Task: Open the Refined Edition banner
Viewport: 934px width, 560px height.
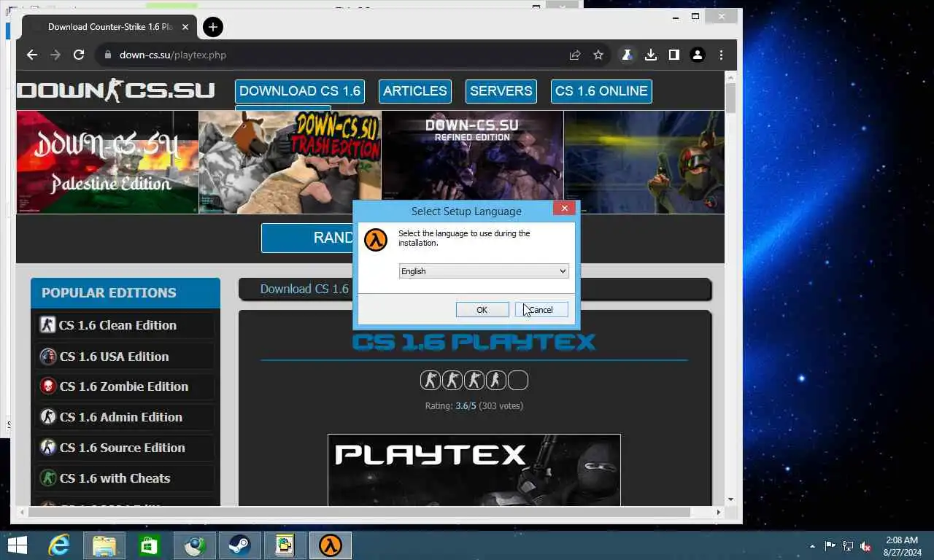Action: pos(472,162)
